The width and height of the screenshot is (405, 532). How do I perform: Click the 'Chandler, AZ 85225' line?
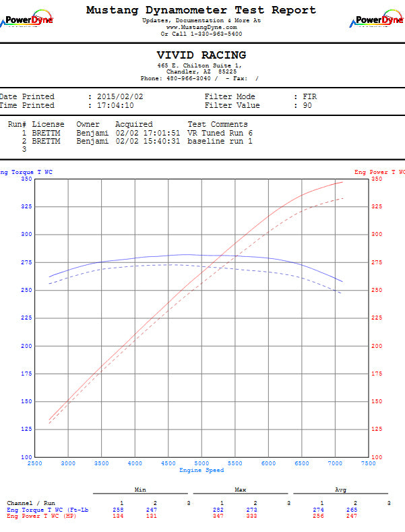201,71
